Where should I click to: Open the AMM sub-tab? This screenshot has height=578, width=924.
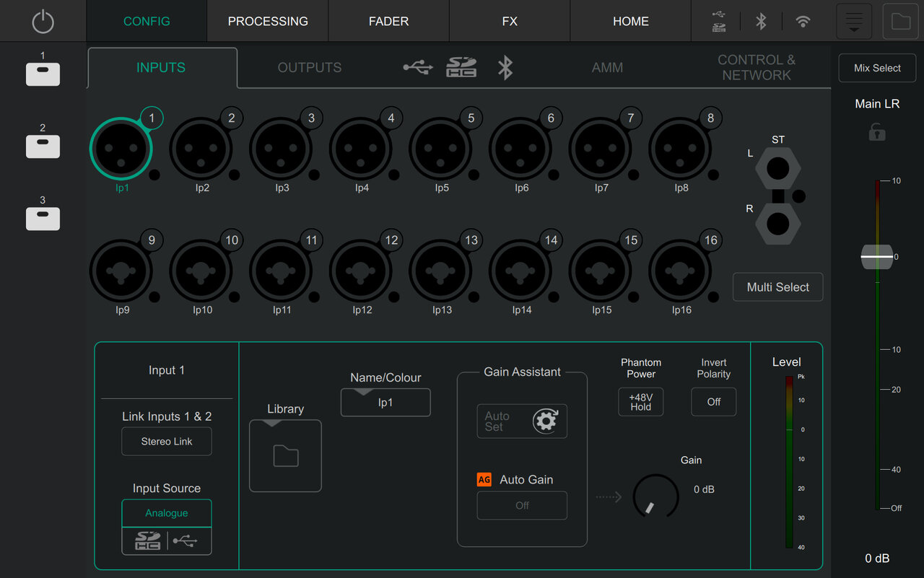(x=607, y=68)
